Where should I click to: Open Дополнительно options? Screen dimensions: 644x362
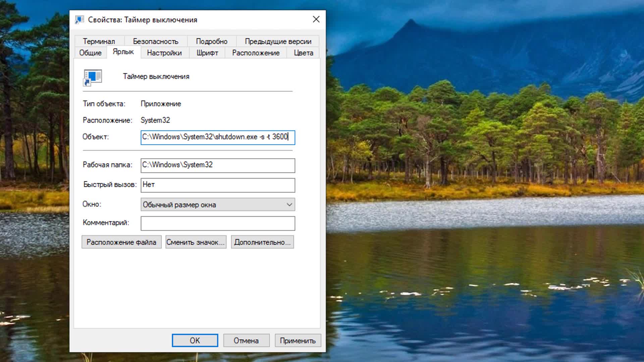click(261, 242)
